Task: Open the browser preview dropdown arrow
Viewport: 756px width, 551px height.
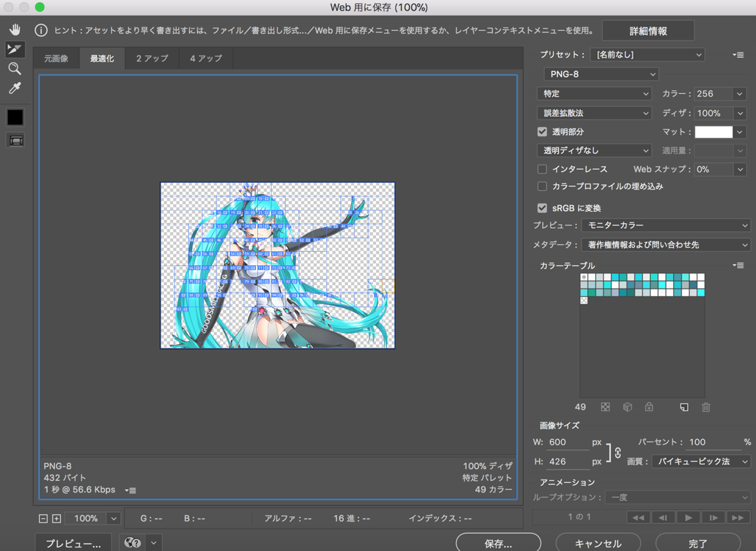Action: pos(154,543)
